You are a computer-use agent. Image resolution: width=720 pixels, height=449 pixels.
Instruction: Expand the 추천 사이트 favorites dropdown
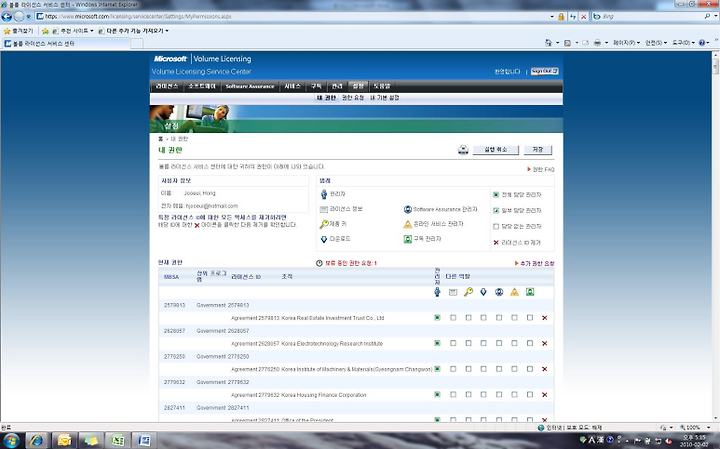(x=92, y=31)
